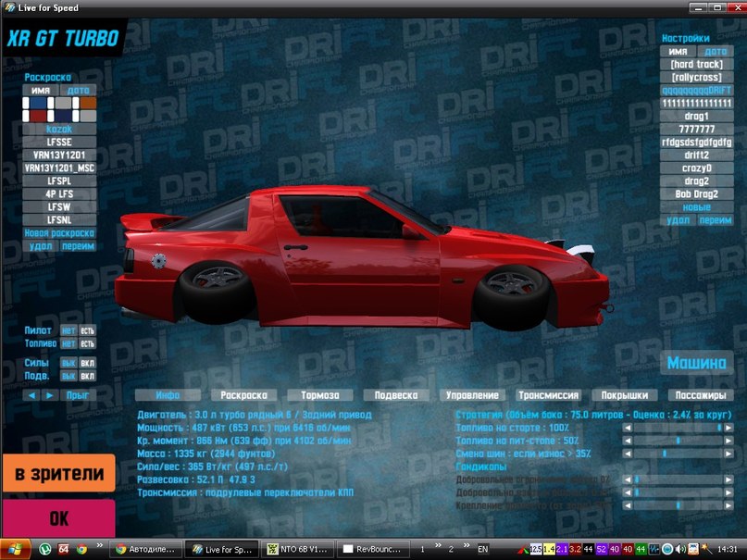Pick the orange color swatch
Screen dimensions: 747x560
click(88, 103)
